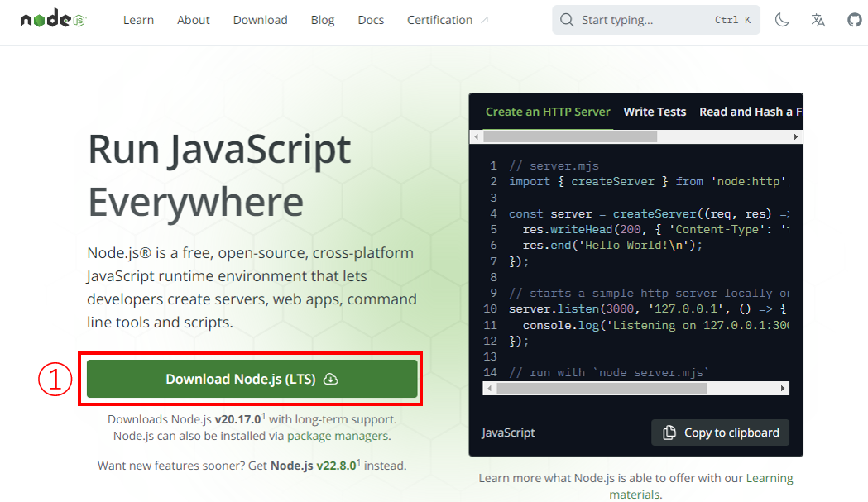The width and height of the screenshot is (868, 502).
Task: Open the Blog page
Action: (323, 20)
